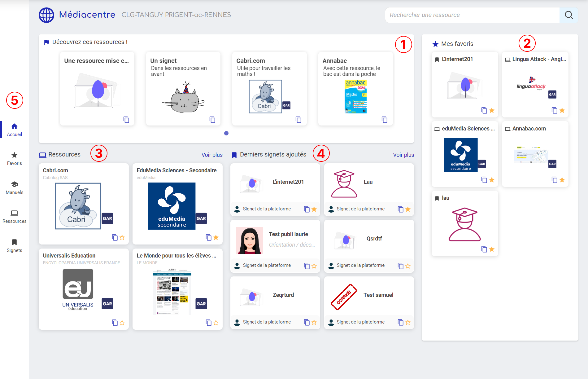
Task: Click 'Signet de la plateforme' under Qsrdtf
Action: (361, 265)
